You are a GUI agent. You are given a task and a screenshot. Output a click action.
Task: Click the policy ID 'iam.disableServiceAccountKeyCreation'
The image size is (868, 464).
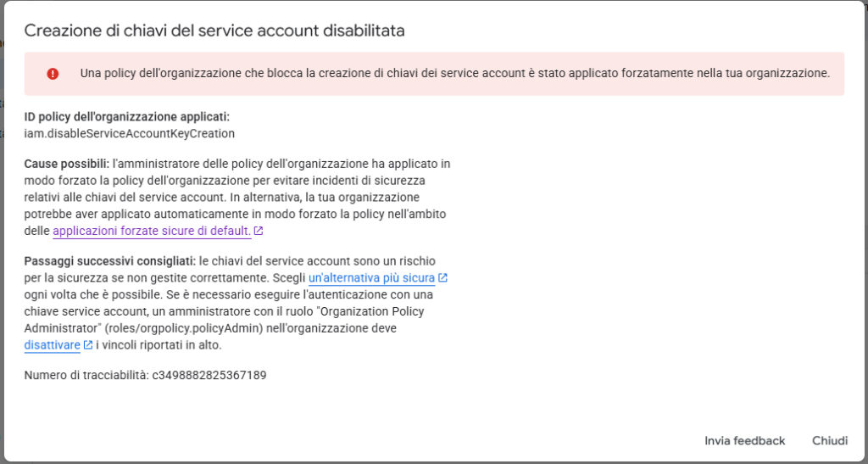(x=130, y=133)
